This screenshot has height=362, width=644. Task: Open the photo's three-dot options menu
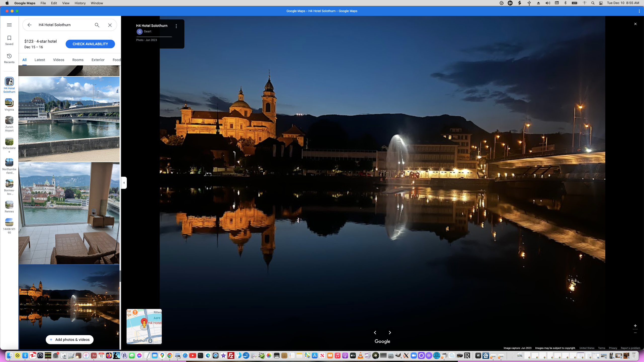(176, 26)
